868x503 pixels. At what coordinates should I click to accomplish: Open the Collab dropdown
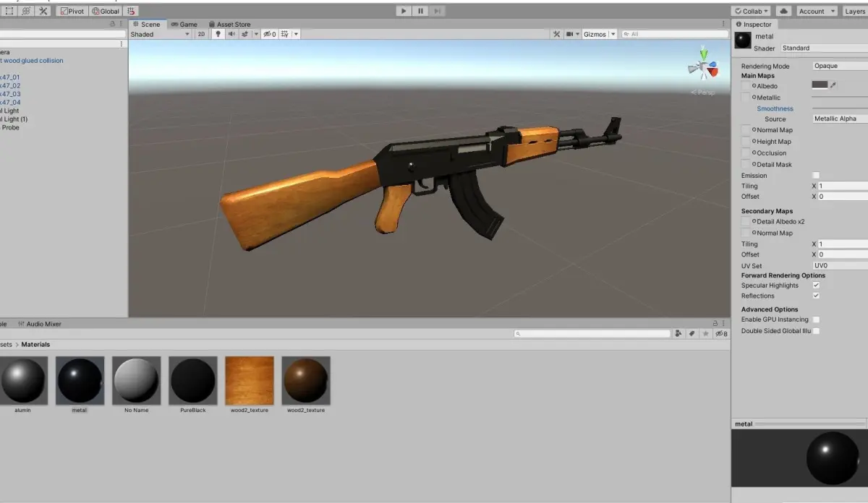point(751,11)
